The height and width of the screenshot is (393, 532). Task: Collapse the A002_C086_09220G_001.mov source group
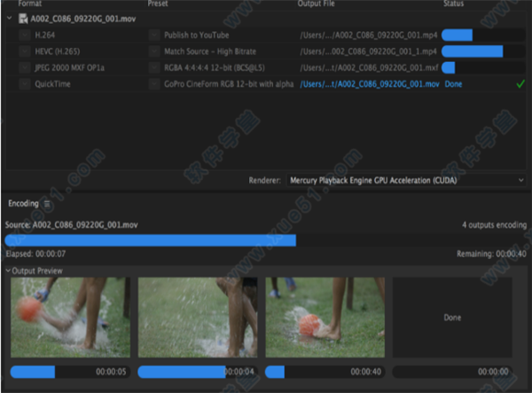pos(11,18)
